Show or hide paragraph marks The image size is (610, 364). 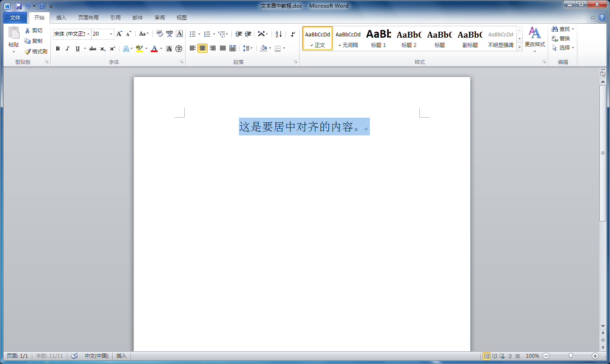pyautogui.click(x=293, y=34)
